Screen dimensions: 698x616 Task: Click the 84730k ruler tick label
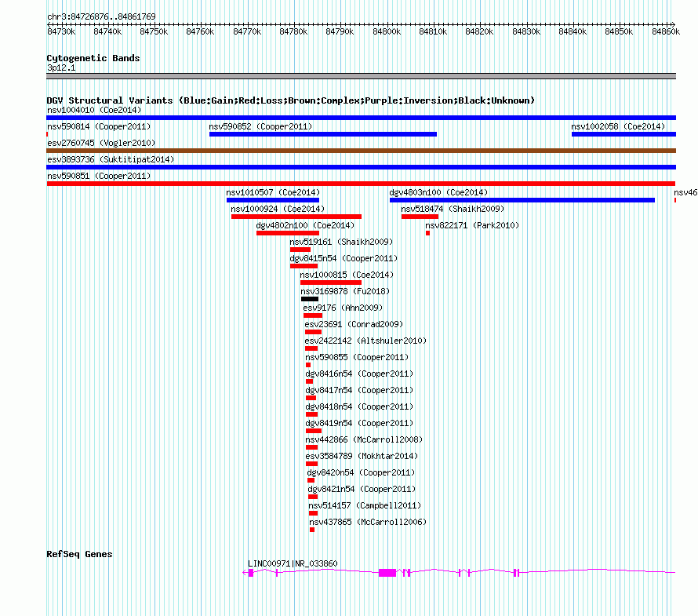pos(61,31)
